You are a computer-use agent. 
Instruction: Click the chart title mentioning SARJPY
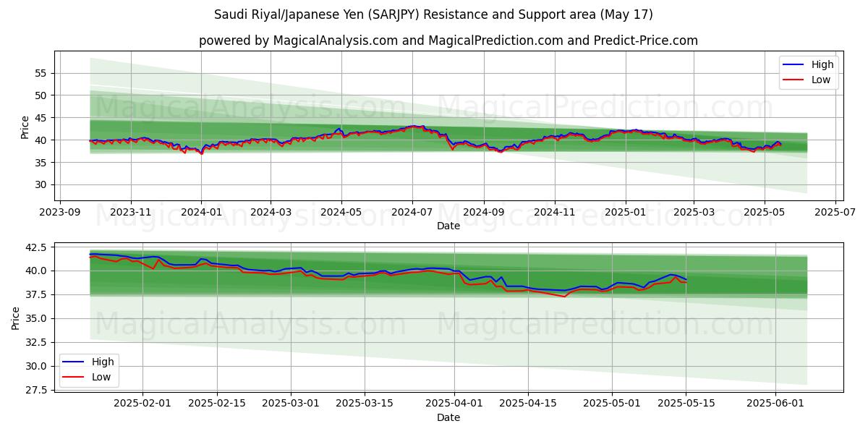[x=434, y=14]
